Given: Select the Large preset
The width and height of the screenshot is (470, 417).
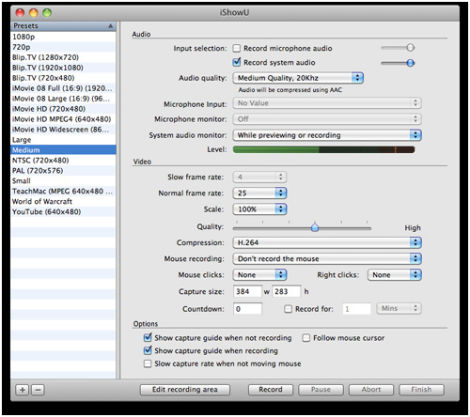Looking at the screenshot, I should pyautogui.click(x=63, y=140).
